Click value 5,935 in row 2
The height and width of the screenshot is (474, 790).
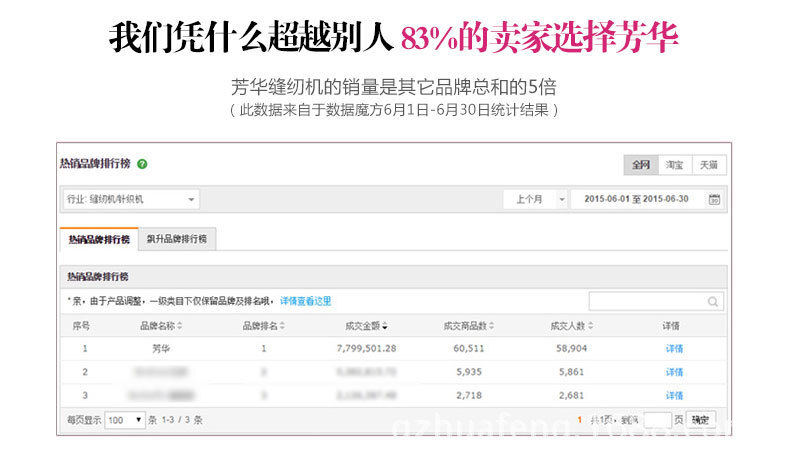pyautogui.click(x=469, y=372)
